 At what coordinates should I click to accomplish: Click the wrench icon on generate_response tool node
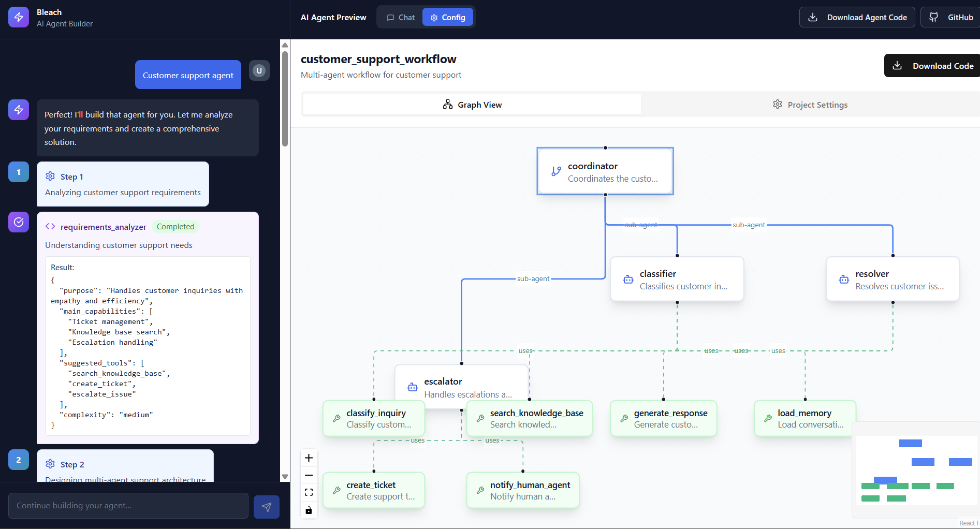[x=624, y=418]
